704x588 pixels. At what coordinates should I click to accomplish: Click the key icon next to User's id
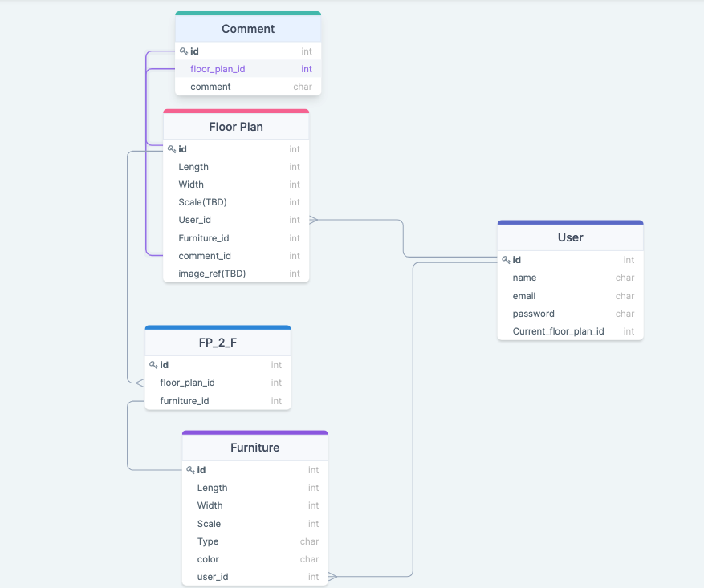click(x=505, y=259)
